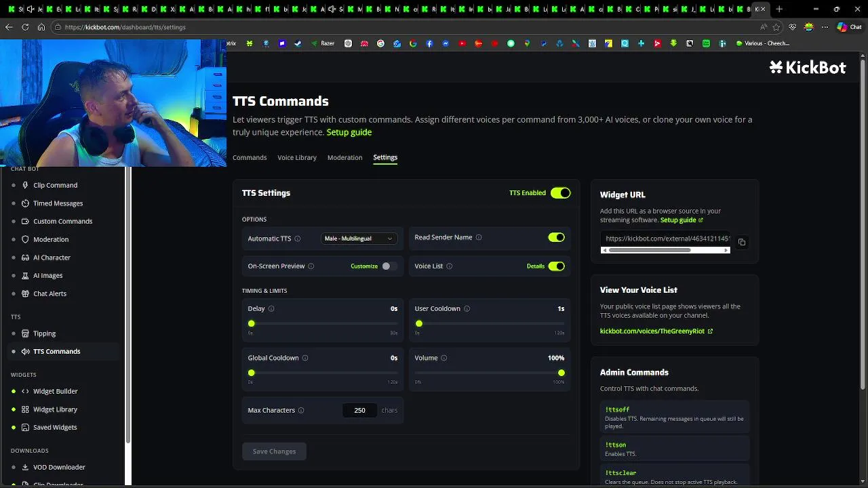Click info icon next to Volume
Viewport: 868px width, 488px height.
click(443, 358)
